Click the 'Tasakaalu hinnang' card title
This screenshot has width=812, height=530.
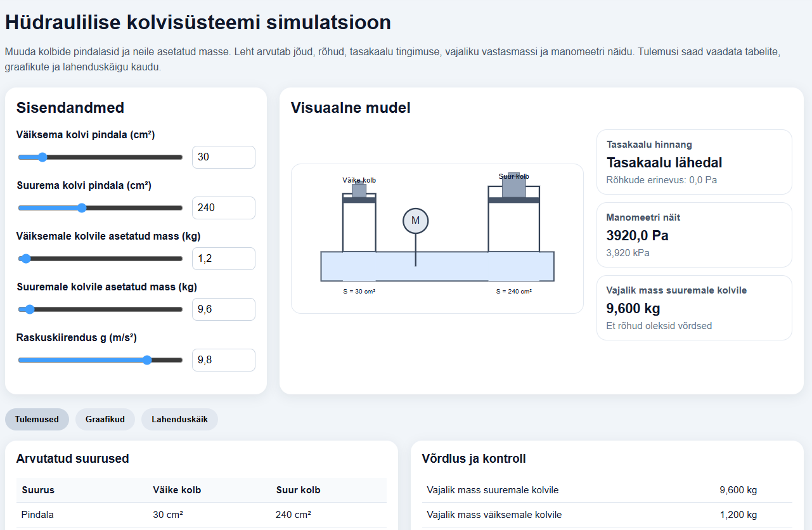(649, 145)
